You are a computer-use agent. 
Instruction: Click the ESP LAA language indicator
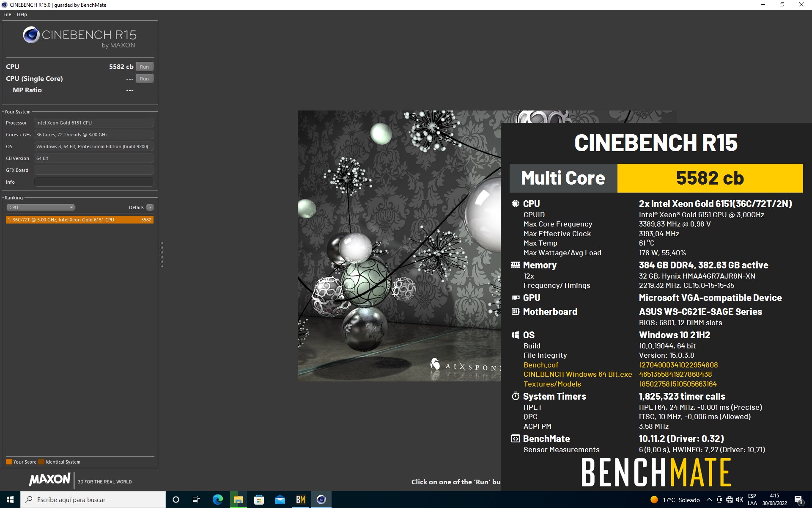752,500
